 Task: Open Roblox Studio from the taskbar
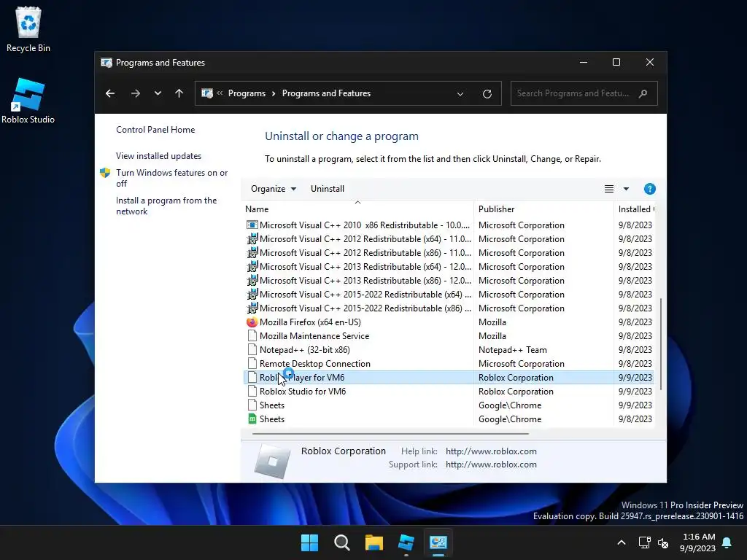[x=406, y=542]
